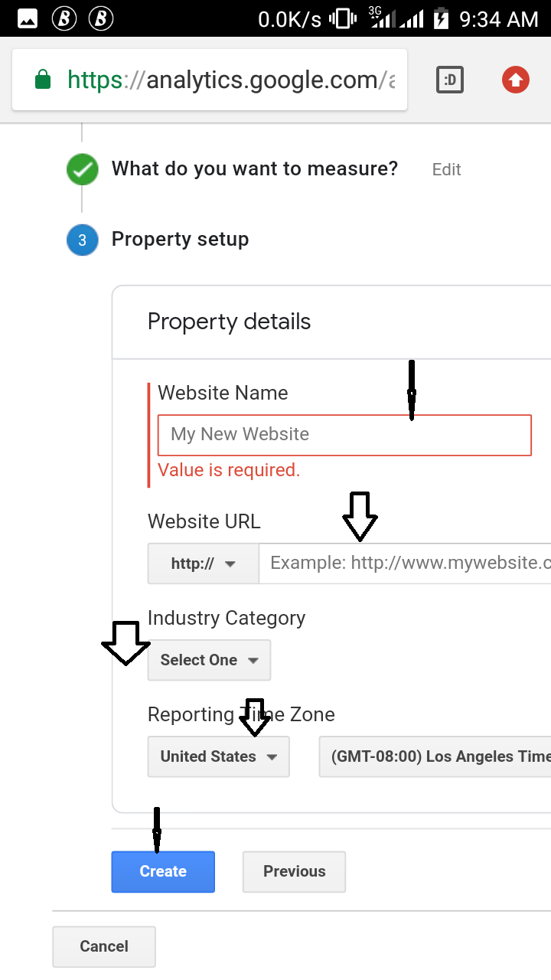
Task: Edit the What do you want to measure step
Action: 446,169
